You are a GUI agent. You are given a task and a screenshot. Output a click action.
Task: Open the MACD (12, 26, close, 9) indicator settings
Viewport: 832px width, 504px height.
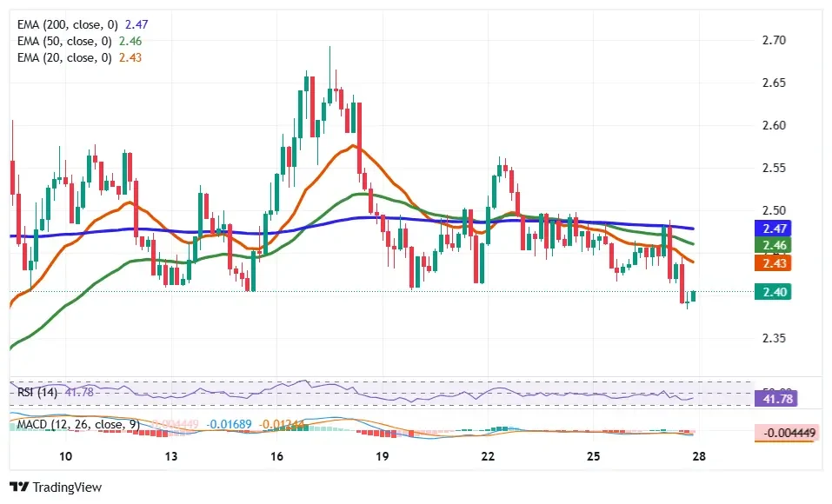(78, 425)
